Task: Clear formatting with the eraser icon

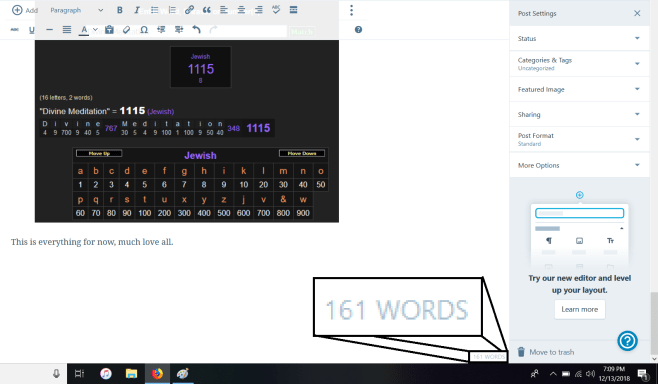Action: pos(126,30)
